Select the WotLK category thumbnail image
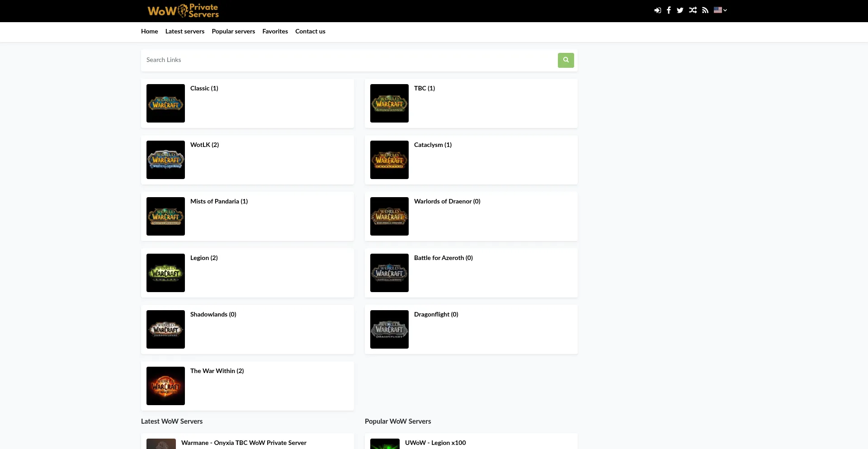The width and height of the screenshot is (868, 449). pos(165,160)
